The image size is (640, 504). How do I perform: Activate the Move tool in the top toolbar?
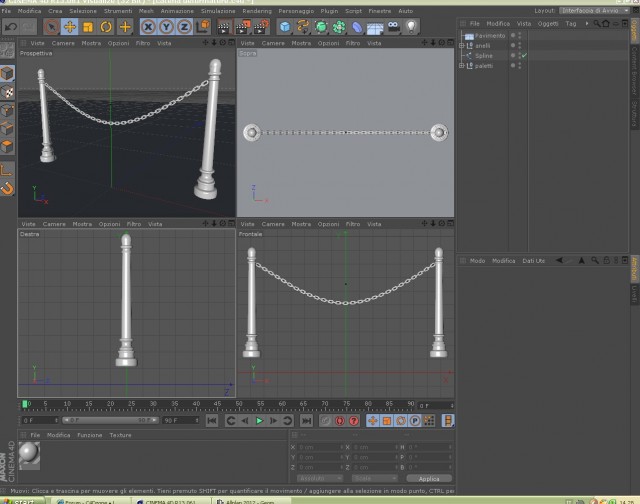pyautogui.click(x=70, y=27)
